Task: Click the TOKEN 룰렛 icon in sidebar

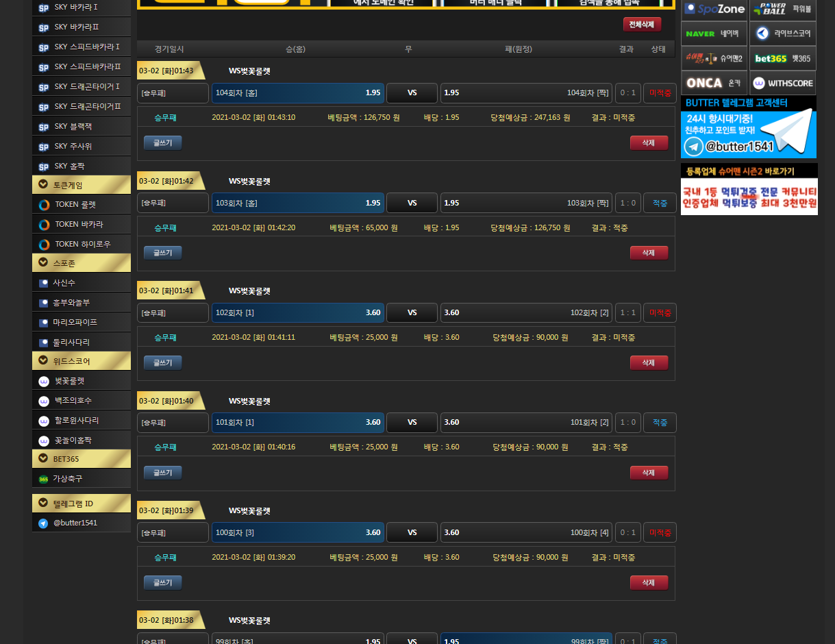Action: point(44,205)
